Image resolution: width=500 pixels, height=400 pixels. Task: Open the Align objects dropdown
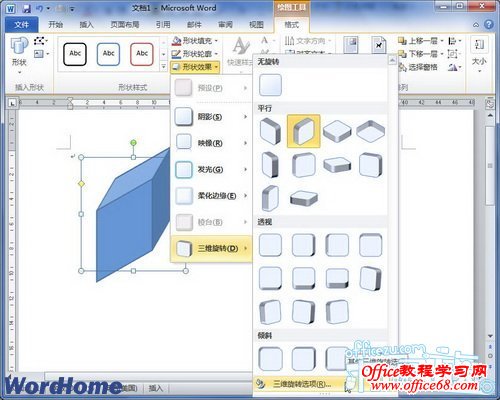tap(455, 41)
